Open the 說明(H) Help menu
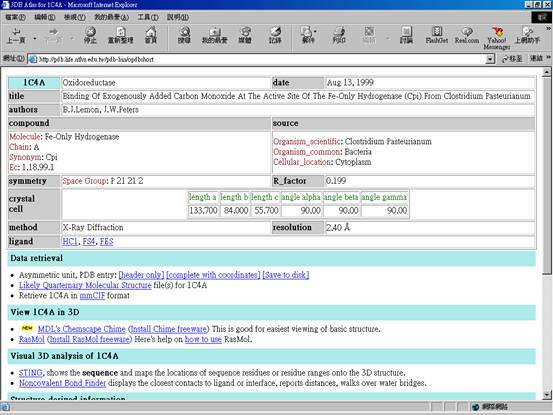The width and height of the screenshot is (553, 415). coord(177,17)
